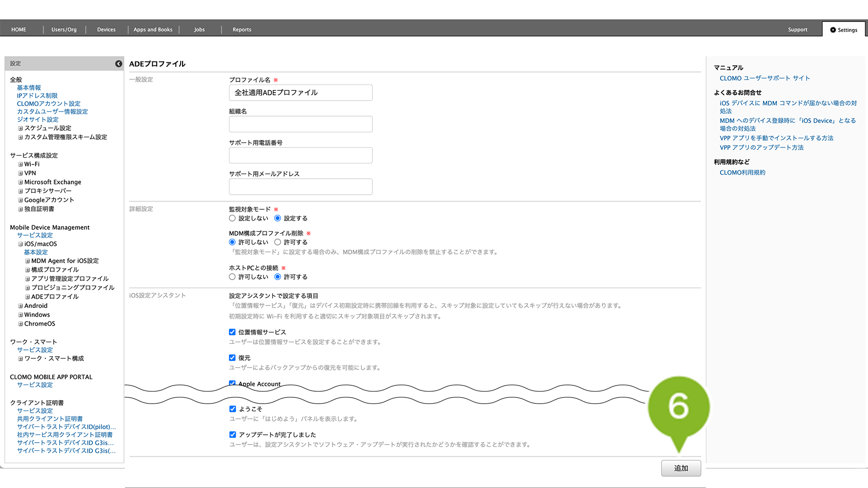Click the 組織名 input field
This screenshot has height=488, width=868.
point(300,124)
